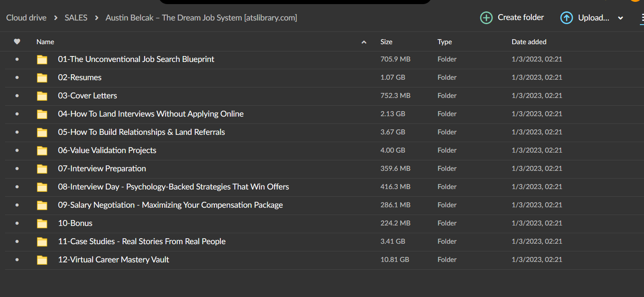
Task: Toggle favorite dot for 09-Salary Negotiation row
Action: coord(17,205)
